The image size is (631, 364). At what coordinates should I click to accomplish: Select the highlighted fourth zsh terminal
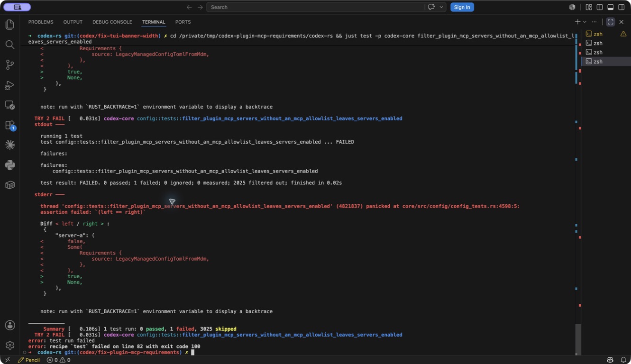pos(606,61)
